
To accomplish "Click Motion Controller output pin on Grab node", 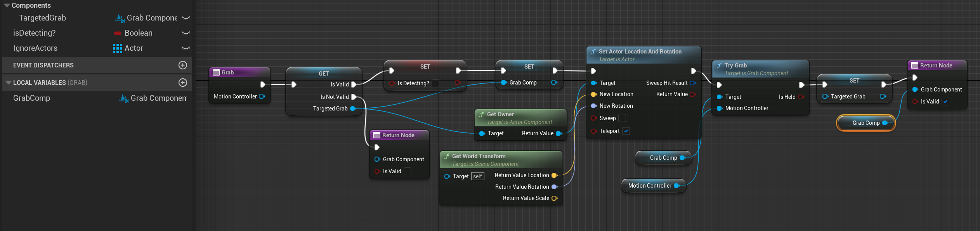I will pos(262,97).
